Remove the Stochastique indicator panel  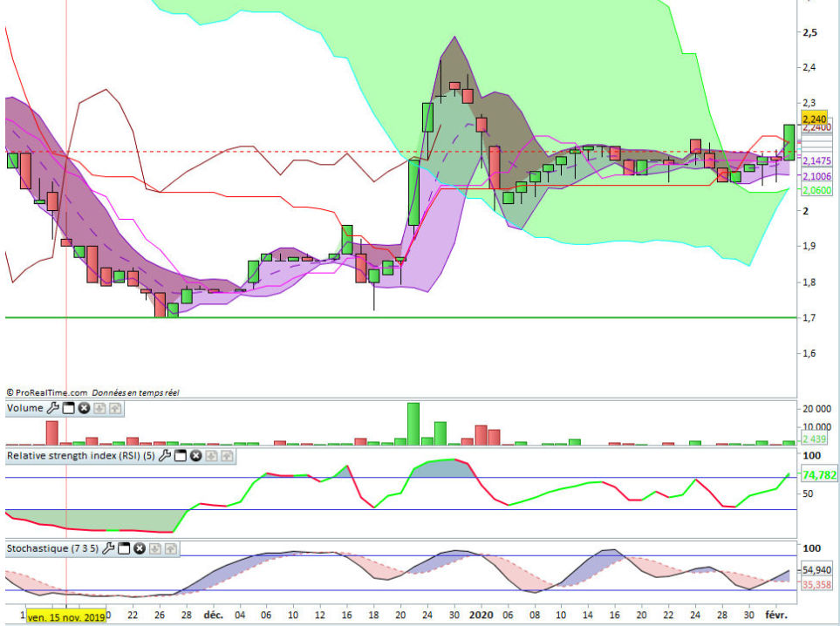point(140,548)
